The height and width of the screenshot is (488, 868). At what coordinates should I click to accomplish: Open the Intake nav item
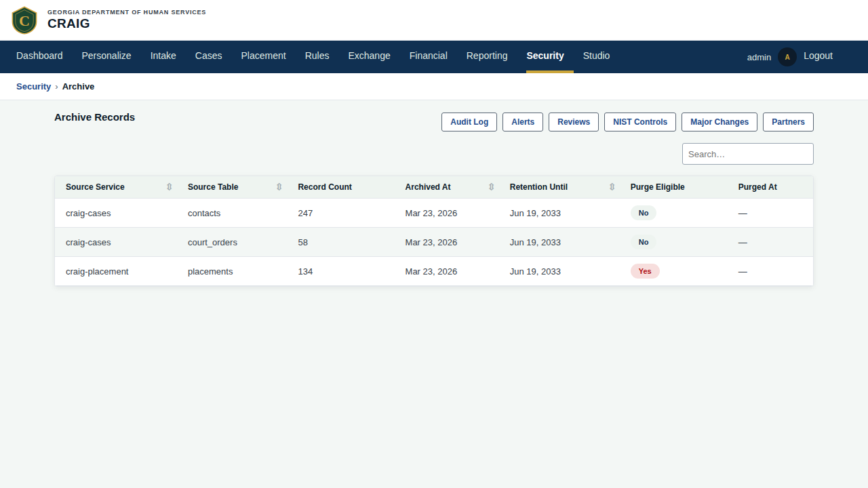coord(163,56)
